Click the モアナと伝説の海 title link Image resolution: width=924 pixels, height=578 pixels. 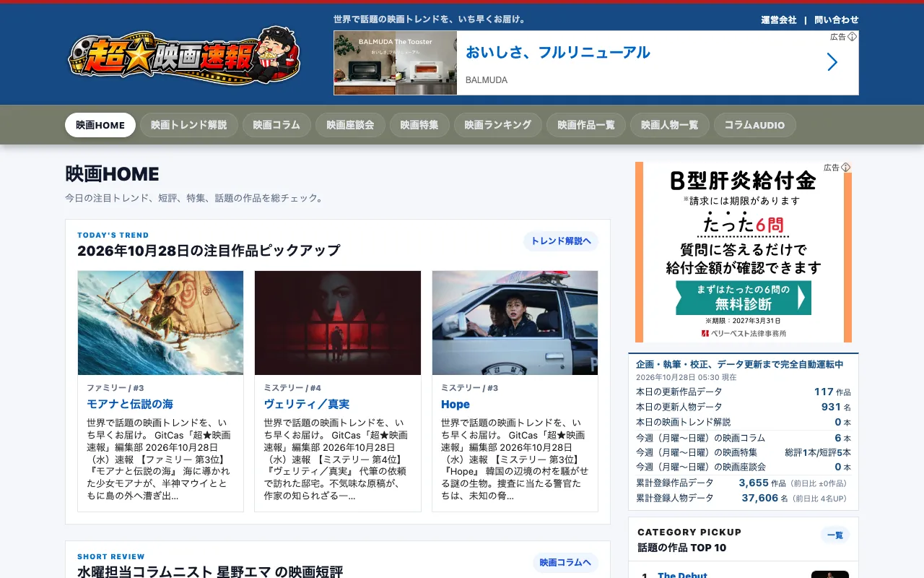coord(130,405)
